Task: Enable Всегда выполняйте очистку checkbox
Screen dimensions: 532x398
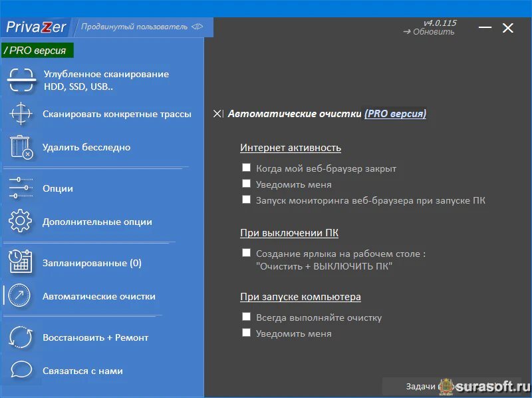Action: point(246,317)
